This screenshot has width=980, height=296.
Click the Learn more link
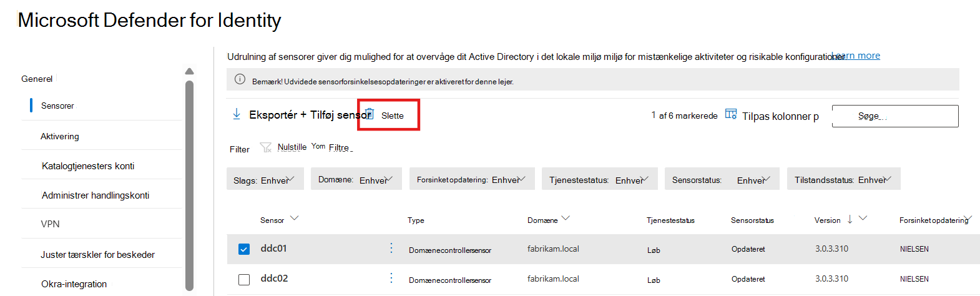pos(856,56)
